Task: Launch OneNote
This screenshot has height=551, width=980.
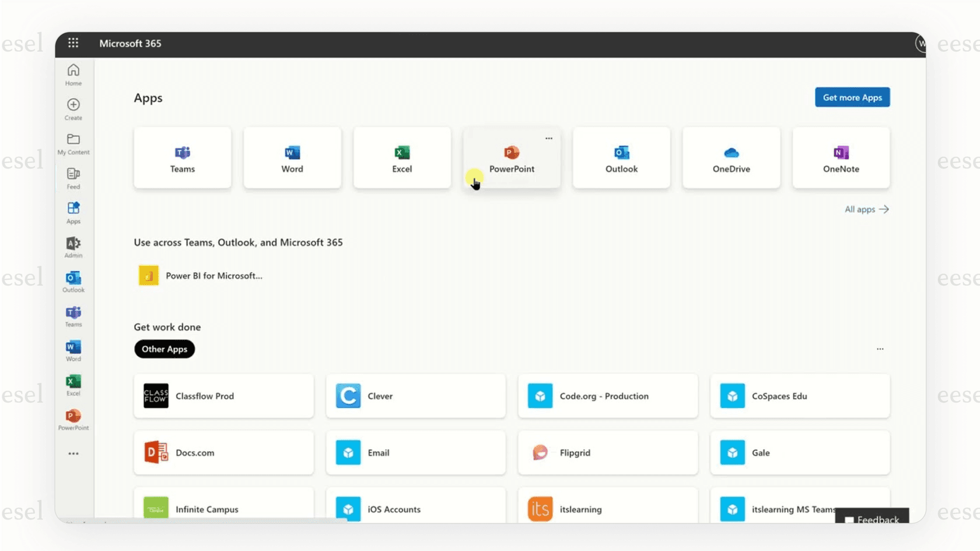Action: [x=841, y=157]
